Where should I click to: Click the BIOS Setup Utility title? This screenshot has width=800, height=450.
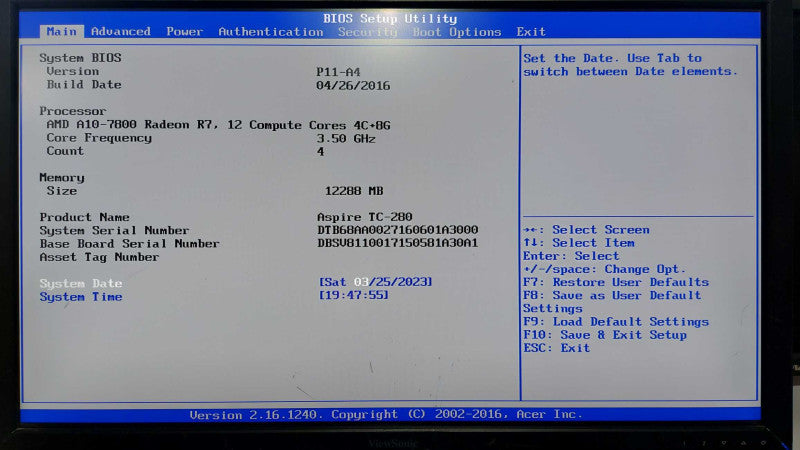pyautogui.click(x=390, y=19)
